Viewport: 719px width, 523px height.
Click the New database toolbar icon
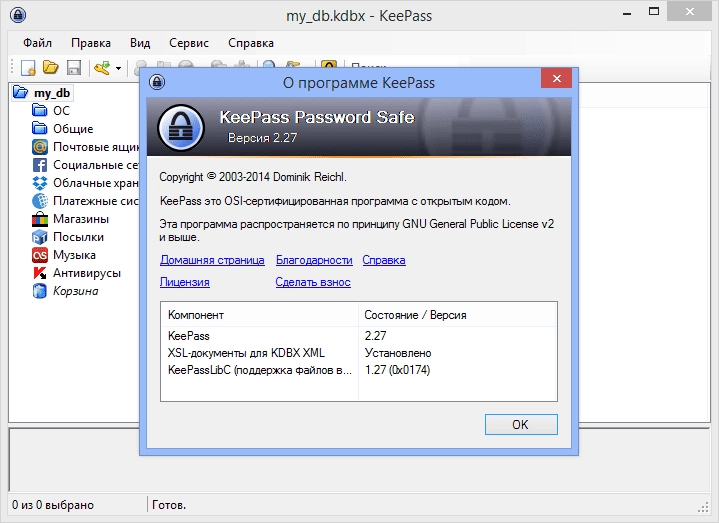28,68
